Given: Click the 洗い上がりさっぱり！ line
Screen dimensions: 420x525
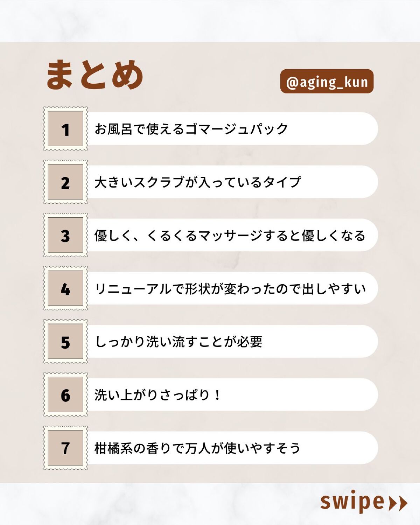Looking at the screenshot, I should click(x=157, y=395).
